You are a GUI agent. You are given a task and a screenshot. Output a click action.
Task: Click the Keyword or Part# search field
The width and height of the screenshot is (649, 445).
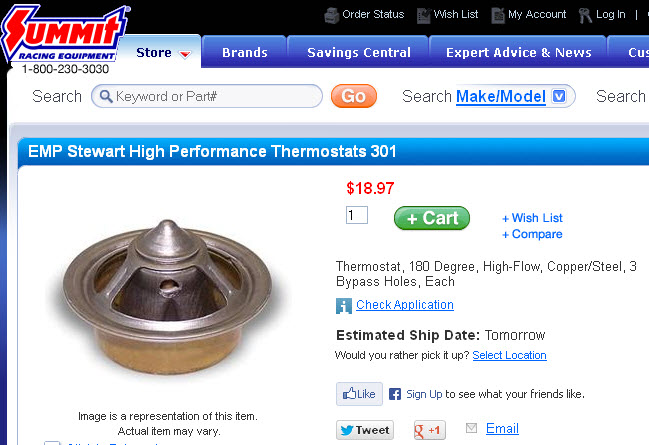pyautogui.click(x=207, y=96)
